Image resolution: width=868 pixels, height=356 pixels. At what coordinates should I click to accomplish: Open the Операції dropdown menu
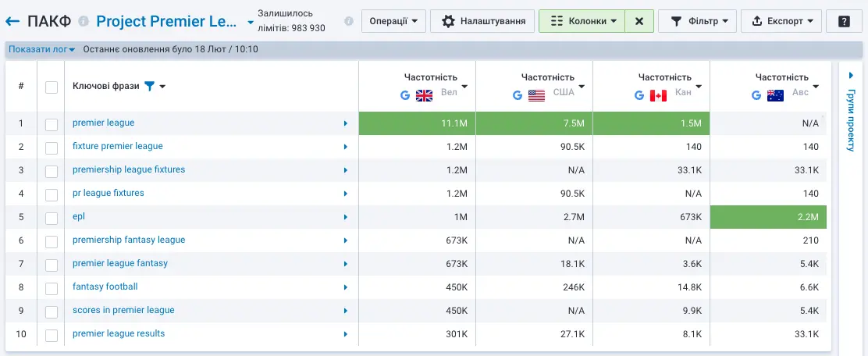tap(393, 21)
